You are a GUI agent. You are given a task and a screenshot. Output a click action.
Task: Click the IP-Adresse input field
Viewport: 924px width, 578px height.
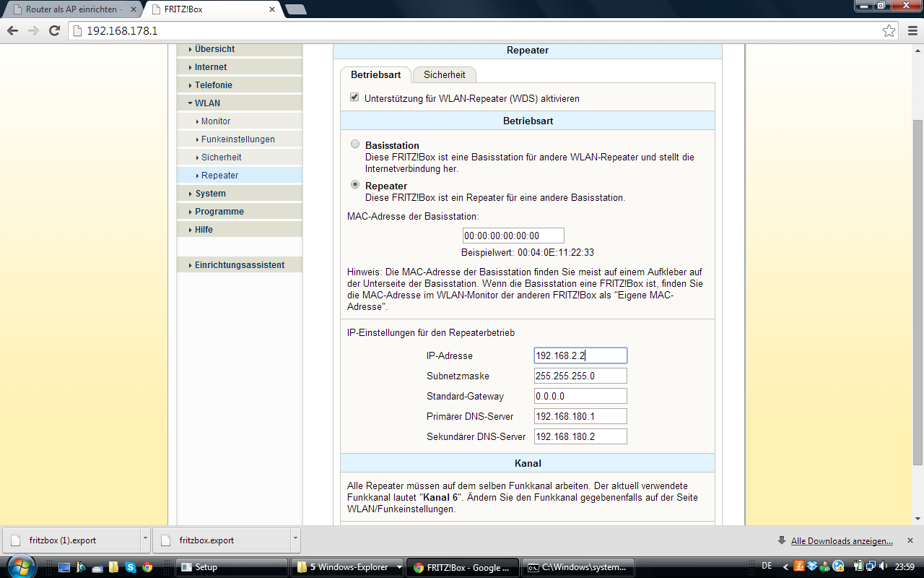[580, 355]
